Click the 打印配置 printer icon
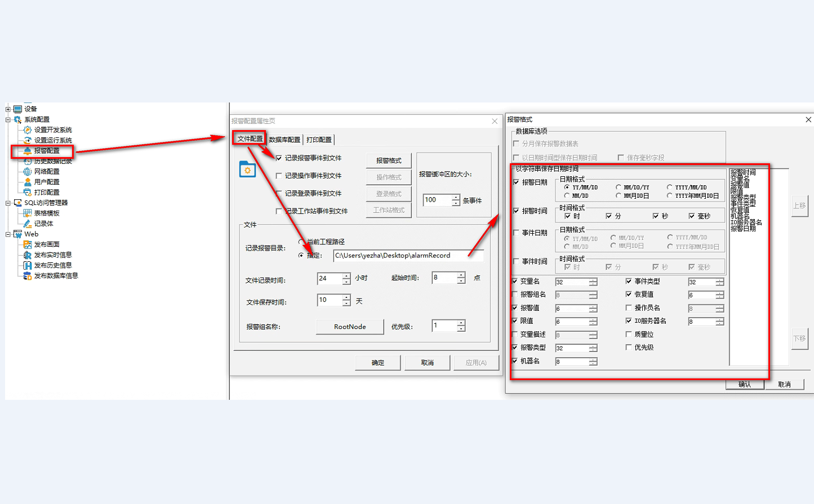This screenshot has height=504, width=814. pos(28,193)
